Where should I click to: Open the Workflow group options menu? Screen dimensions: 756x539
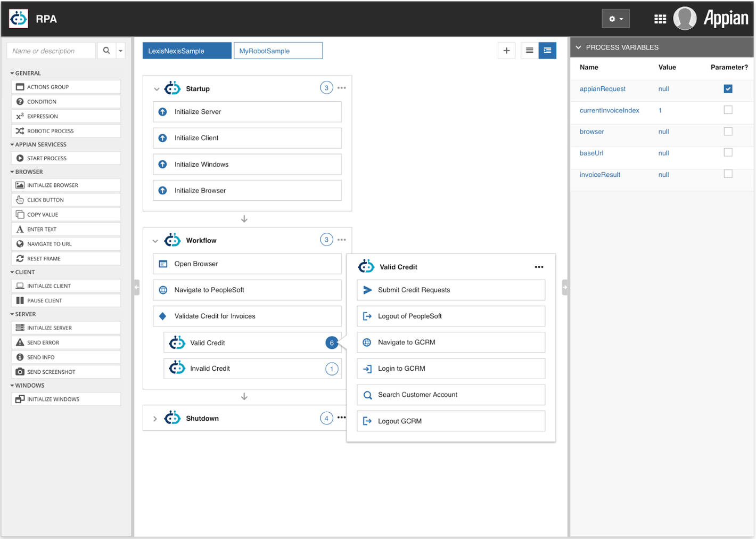pos(341,239)
